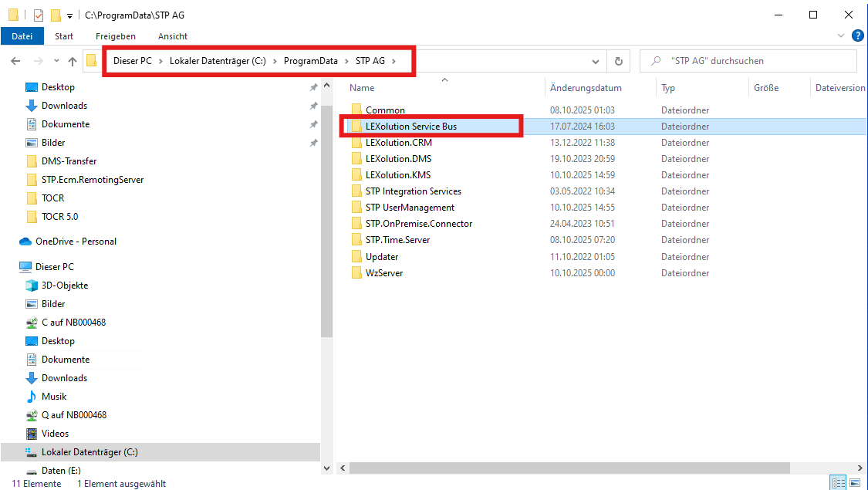
Task: Open the Datei ribbon tab
Action: pos(22,36)
